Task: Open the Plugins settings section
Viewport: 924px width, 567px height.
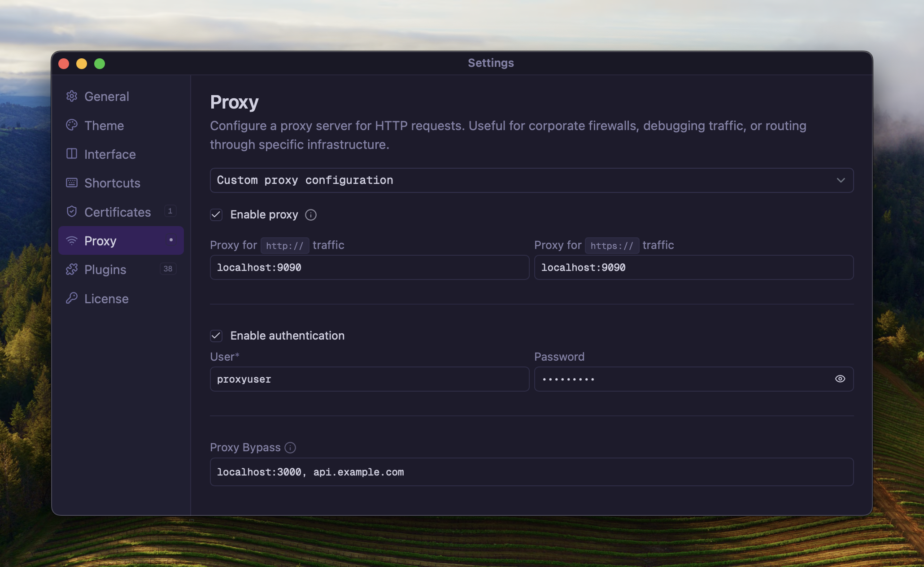Action: click(105, 270)
